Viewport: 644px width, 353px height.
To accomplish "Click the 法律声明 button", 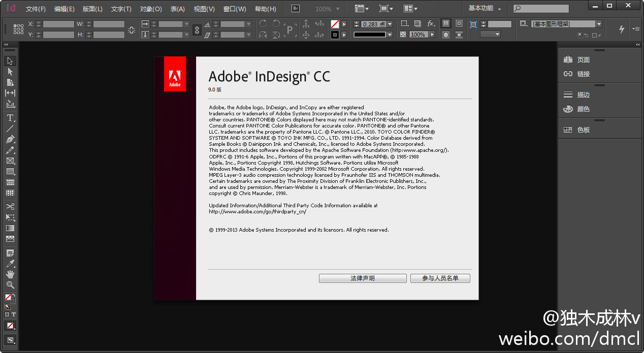I will click(363, 278).
